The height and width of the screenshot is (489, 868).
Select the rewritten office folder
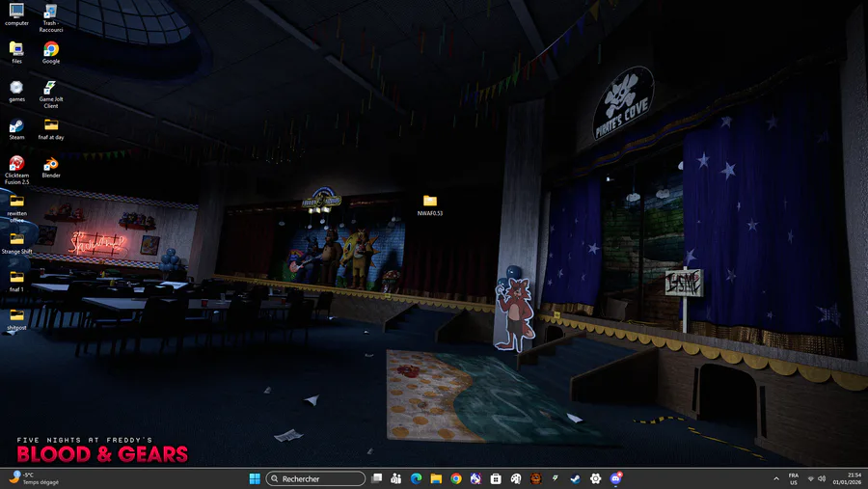(x=16, y=208)
